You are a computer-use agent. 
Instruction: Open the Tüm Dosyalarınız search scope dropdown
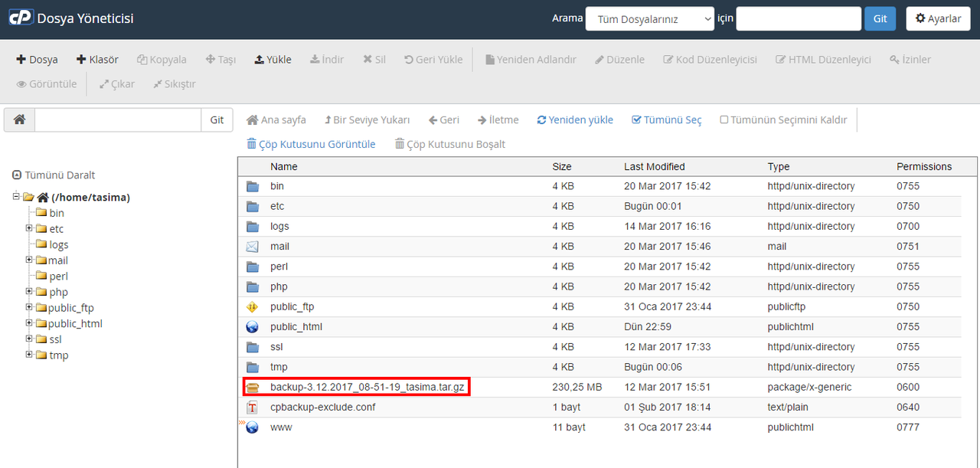[650, 19]
